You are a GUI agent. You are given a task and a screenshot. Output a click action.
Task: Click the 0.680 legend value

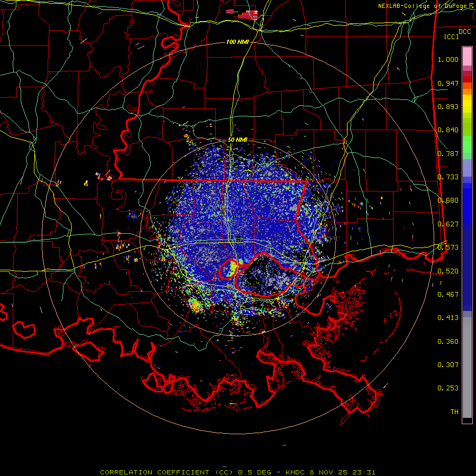click(448, 200)
